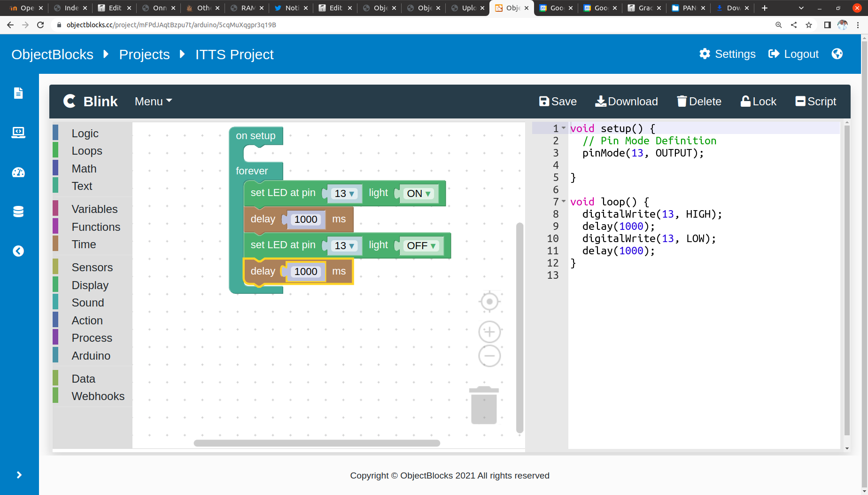Viewport: 868px width, 495px height.
Task: Save the Blink sketch
Action: pyautogui.click(x=558, y=102)
